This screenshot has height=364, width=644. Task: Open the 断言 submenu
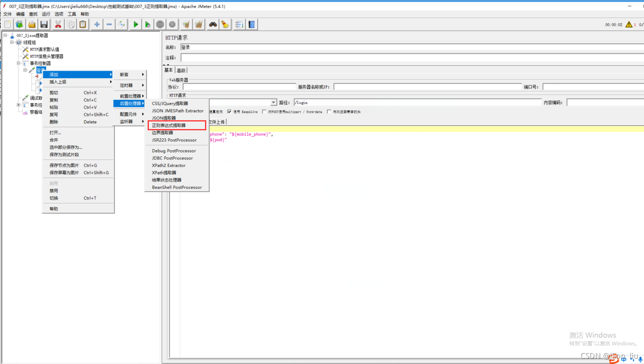[130, 75]
